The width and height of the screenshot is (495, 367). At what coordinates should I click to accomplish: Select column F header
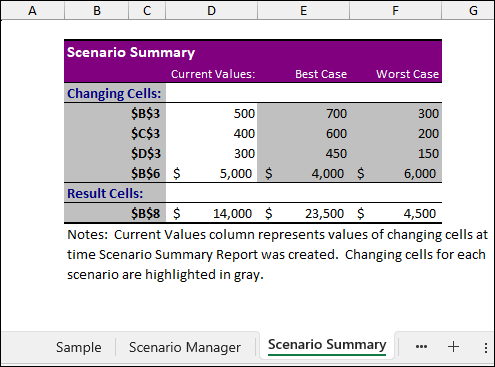[395, 10]
